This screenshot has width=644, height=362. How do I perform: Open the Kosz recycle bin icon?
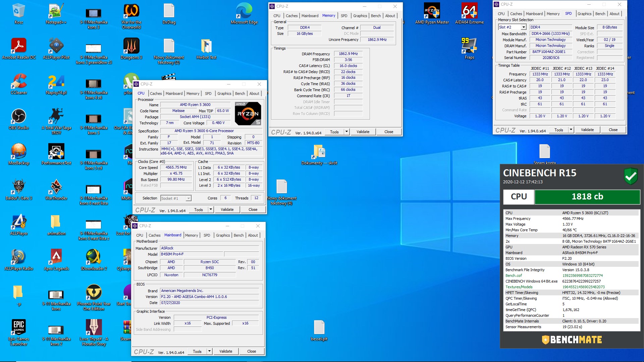(18, 13)
